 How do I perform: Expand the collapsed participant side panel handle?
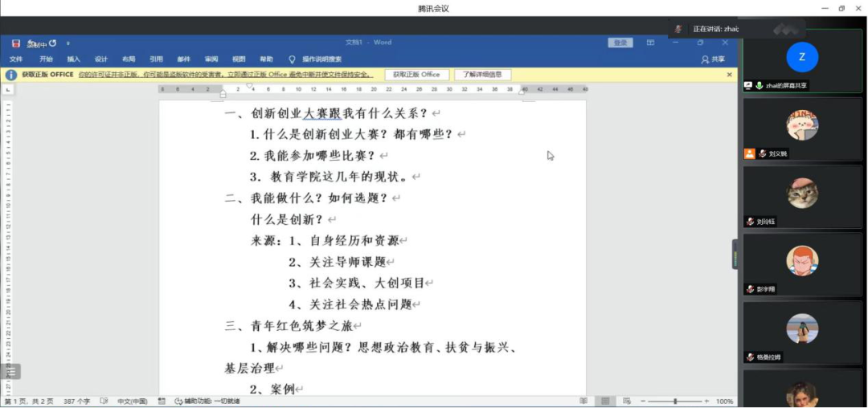(x=734, y=254)
